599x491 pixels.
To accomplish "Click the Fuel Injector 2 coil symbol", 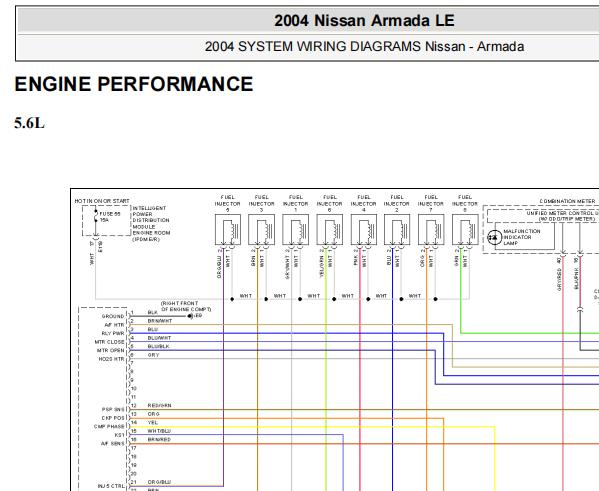I will point(397,230).
